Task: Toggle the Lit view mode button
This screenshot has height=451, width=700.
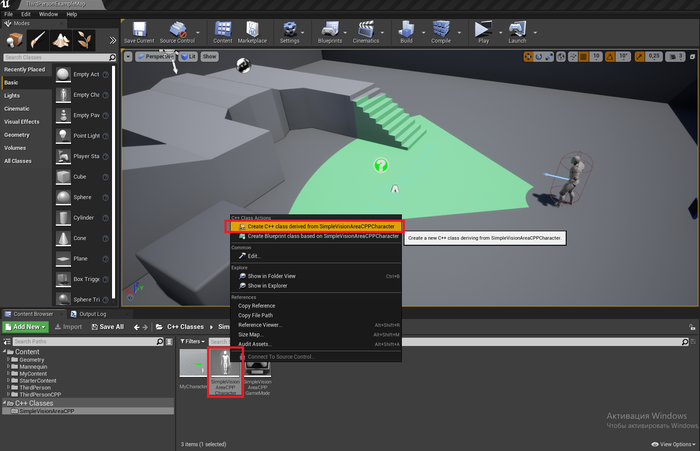Action: pyautogui.click(x=188, y=57)
